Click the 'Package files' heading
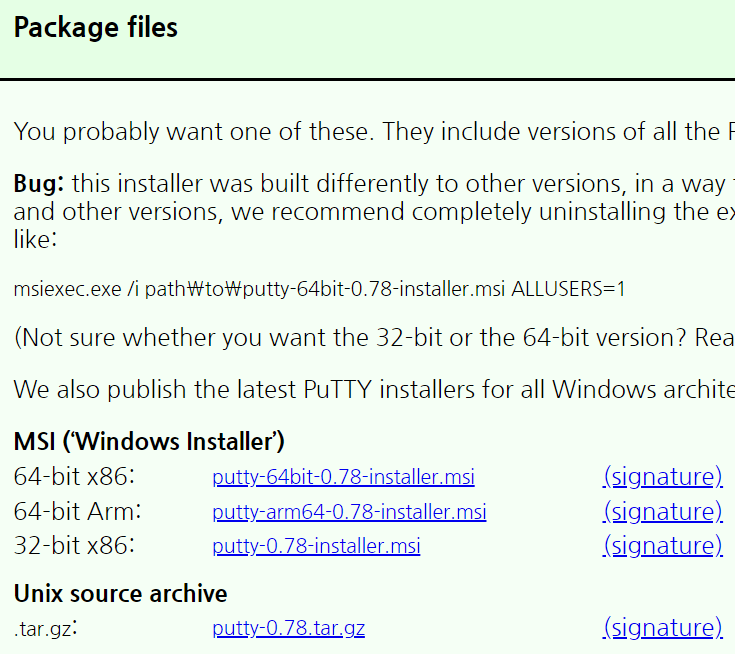Viewport: 735px width, 654px height. (x=96, y=28)
